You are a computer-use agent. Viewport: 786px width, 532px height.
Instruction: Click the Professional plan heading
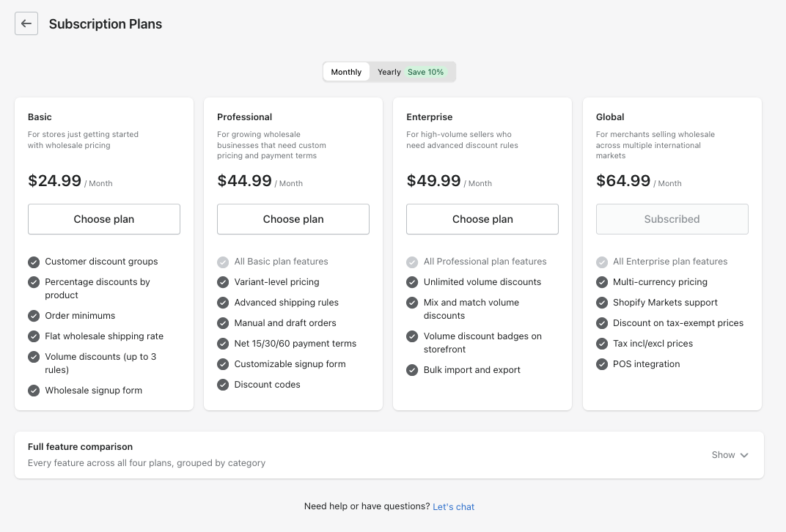(245, 117)
